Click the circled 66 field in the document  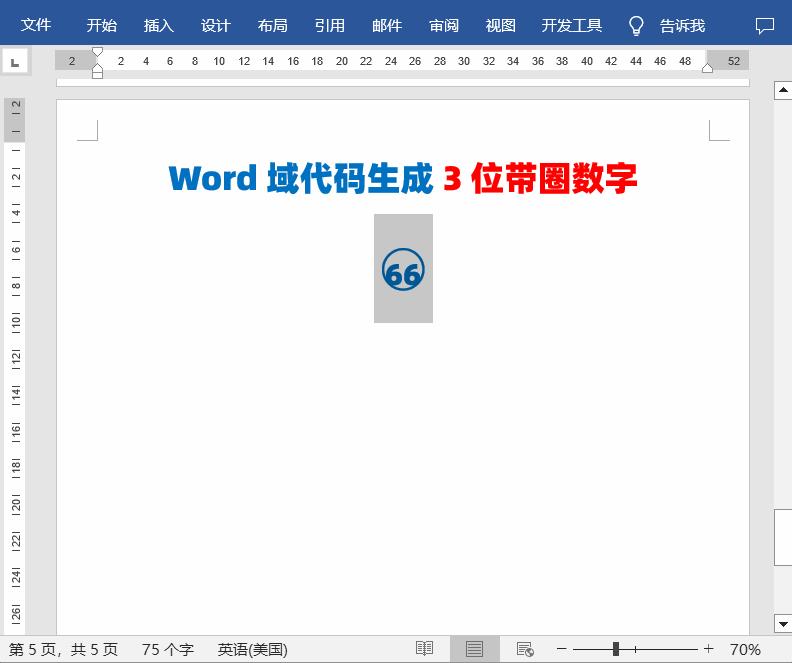click(x=403, y=269)
